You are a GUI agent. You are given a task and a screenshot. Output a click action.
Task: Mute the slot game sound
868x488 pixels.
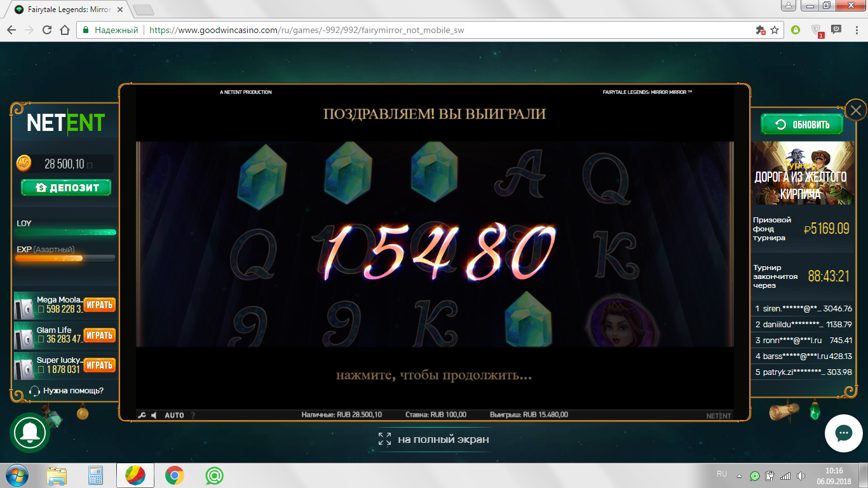click(153, 415)
